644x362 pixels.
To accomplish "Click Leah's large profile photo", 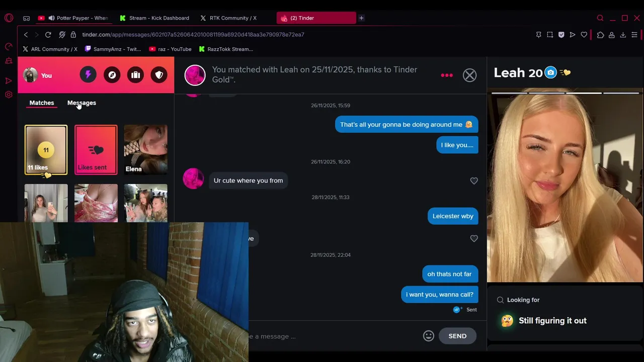I will click(x=565, y=186).
